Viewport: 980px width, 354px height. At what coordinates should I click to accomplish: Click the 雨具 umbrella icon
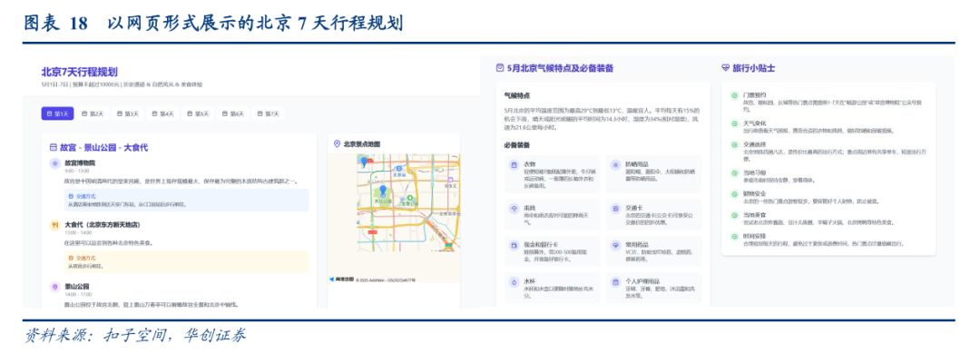coord(514,208)
